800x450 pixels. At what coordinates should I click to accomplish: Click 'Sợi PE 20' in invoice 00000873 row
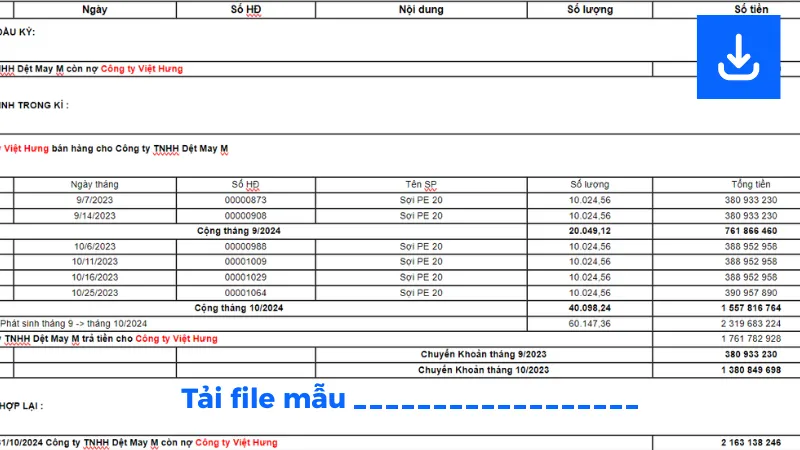[x=421, y=200]
